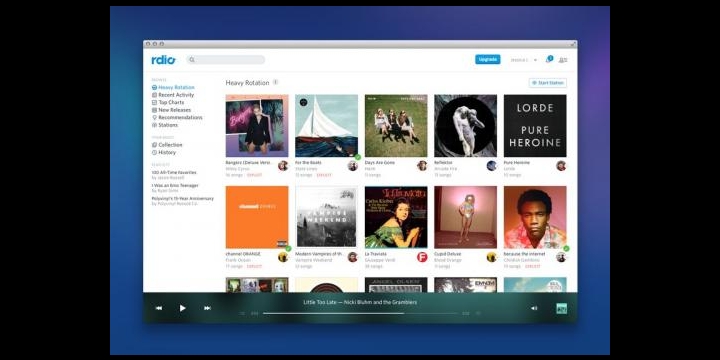Open the Cupid Deluxe album cover
The width and height of the screenshot is (720, 360).
466,217
